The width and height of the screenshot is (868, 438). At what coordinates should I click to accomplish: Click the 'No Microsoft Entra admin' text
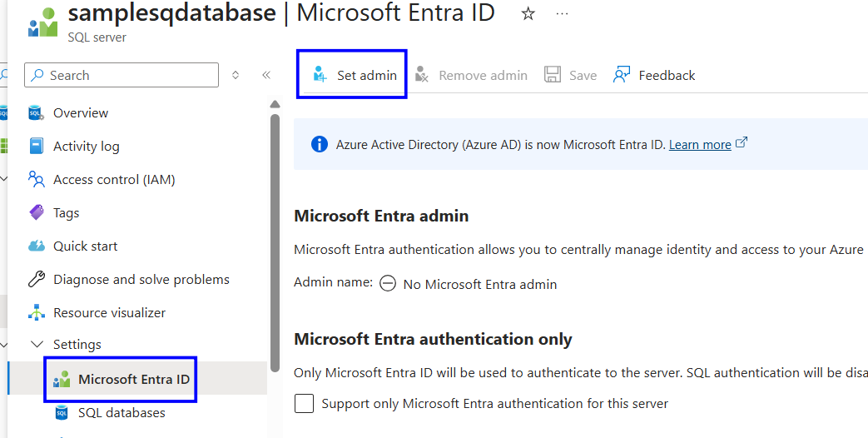tap(480, 284)
